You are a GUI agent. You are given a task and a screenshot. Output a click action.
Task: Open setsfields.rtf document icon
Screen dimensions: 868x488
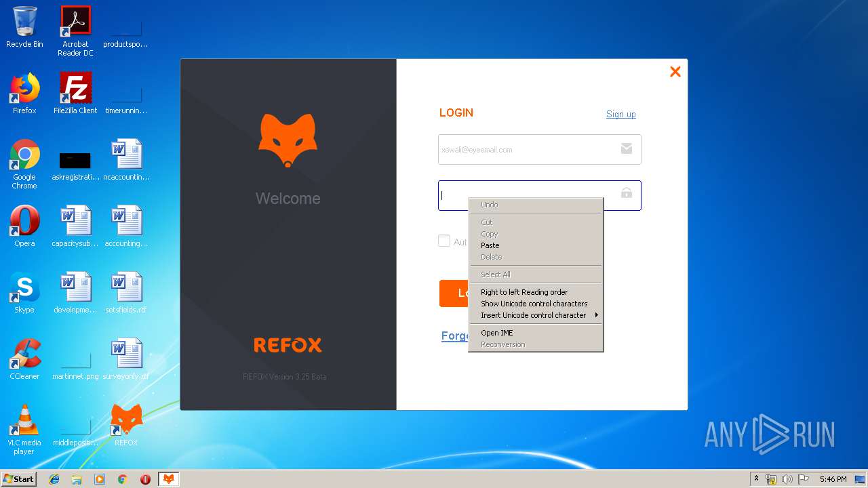126,293
